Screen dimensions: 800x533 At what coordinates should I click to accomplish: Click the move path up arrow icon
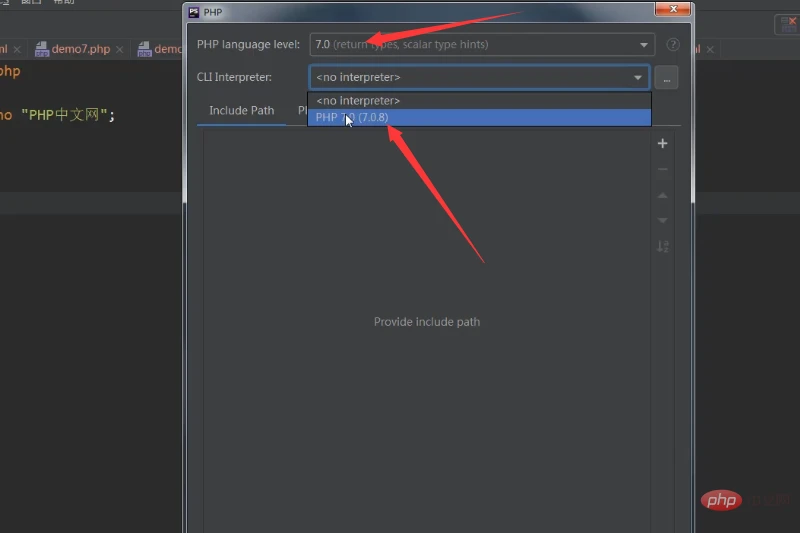pyautogui.click(x=662, y=195)
